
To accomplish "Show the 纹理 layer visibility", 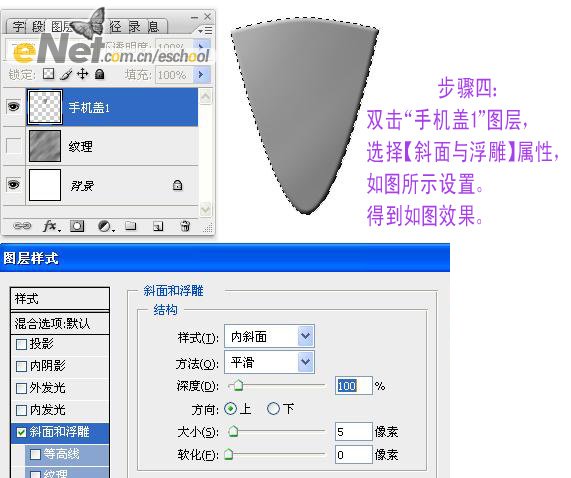I will click(13, 146).
